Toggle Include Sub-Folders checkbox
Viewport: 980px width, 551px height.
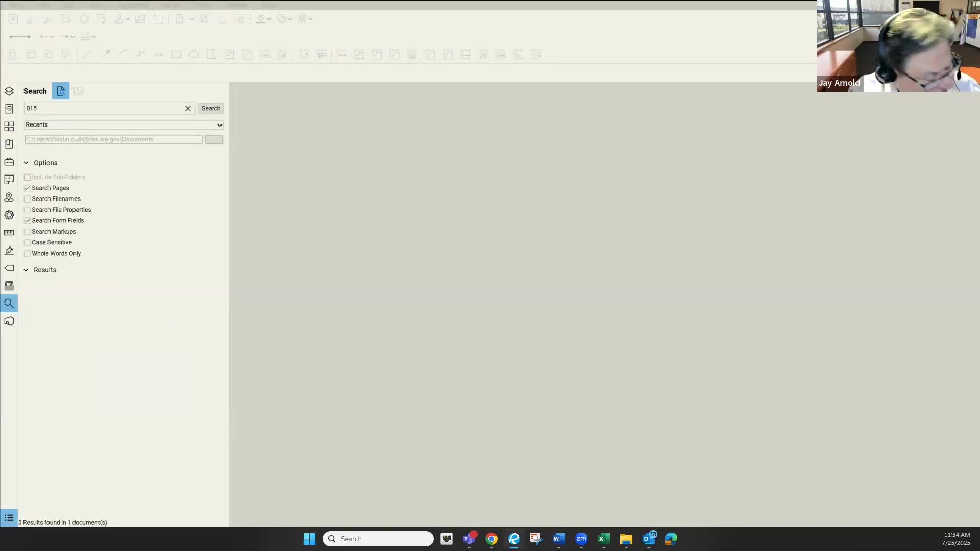(x=28, y=177)
